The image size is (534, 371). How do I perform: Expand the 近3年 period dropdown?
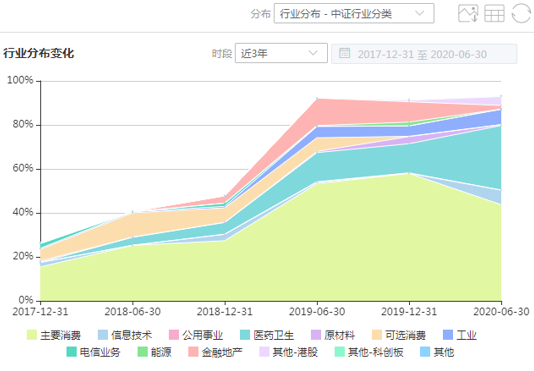tap(281, 53)
